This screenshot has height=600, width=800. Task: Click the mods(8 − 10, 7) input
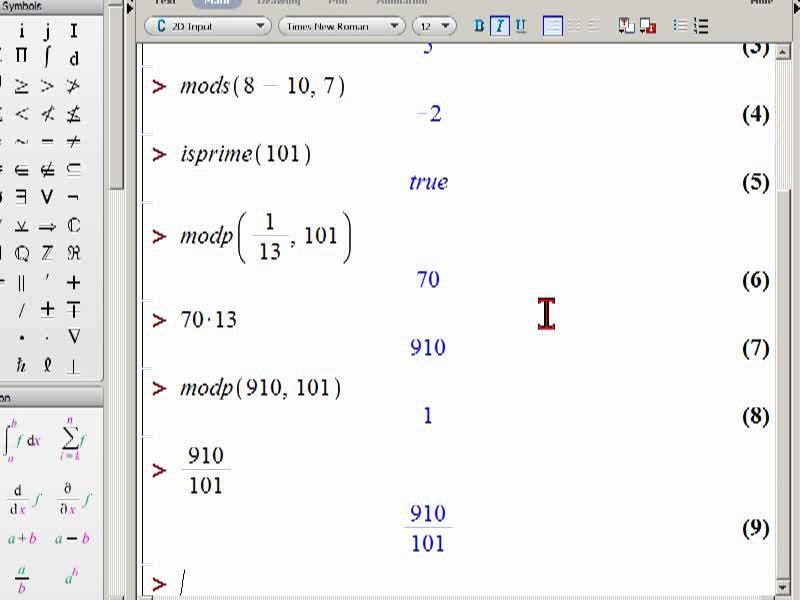click(x=262, y=86)
